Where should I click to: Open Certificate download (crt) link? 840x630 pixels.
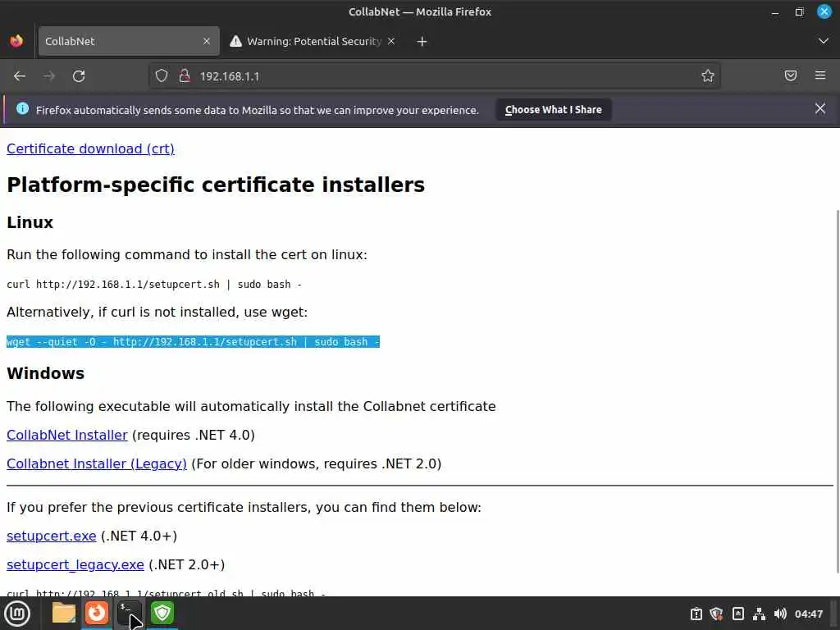click(x=90, y=149)
